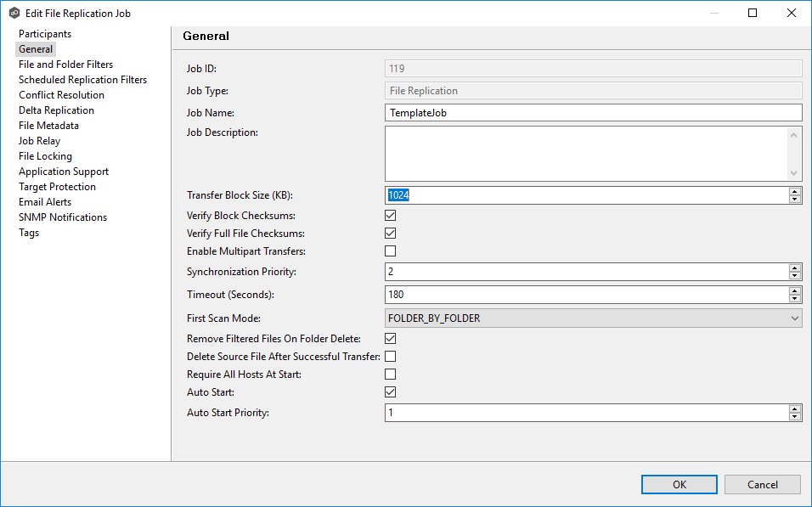Toggle Remove Filtered Files On Folder Delete
The width and height of the screenshot is (812, 507).
coord(391,339)
